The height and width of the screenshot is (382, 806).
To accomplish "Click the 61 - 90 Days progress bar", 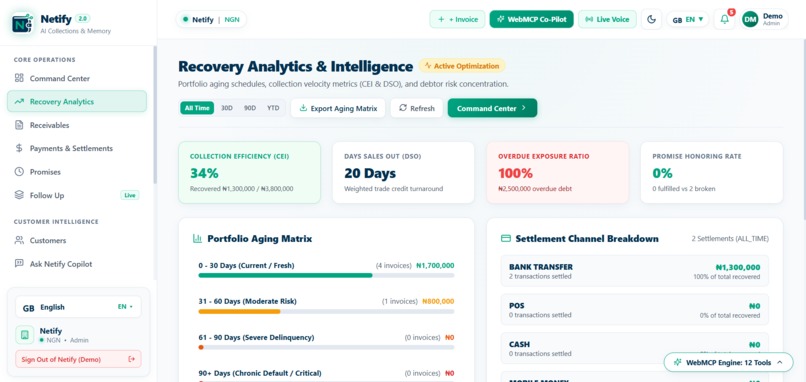I will point(326,348).
